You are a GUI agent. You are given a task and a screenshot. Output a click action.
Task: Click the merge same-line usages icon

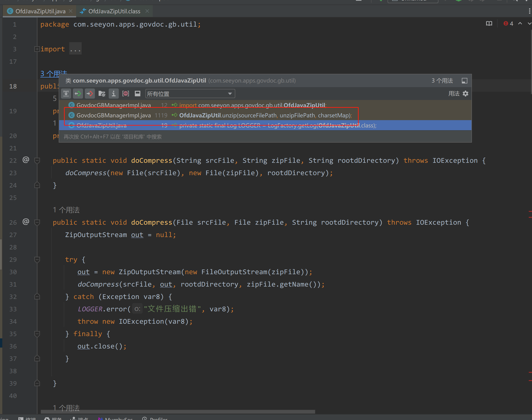(66, 94)
